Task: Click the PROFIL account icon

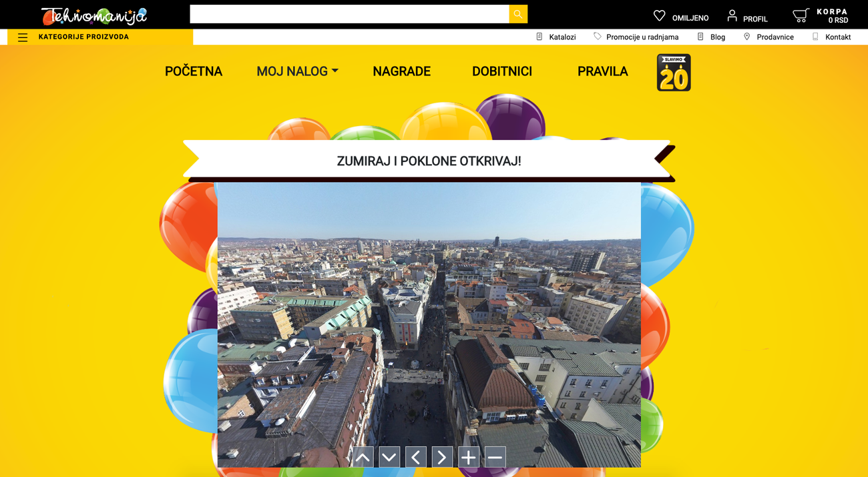Action: [x=732, y=15]
